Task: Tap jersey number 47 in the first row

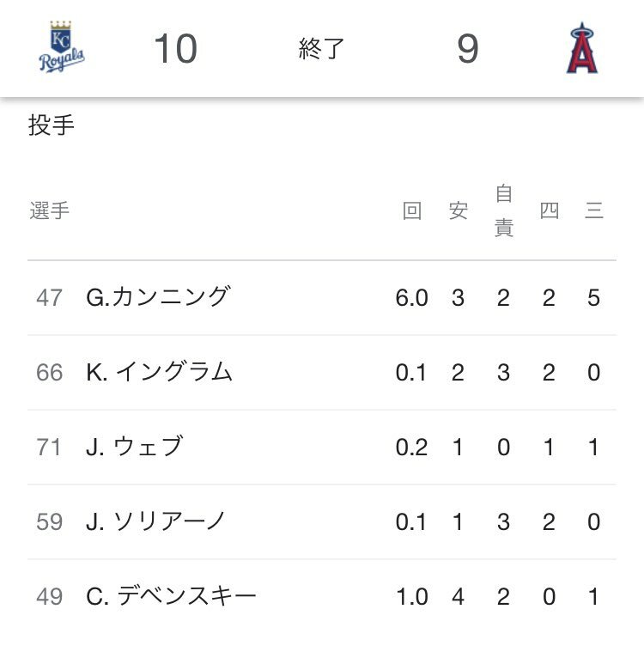Action: pos(50,297)
